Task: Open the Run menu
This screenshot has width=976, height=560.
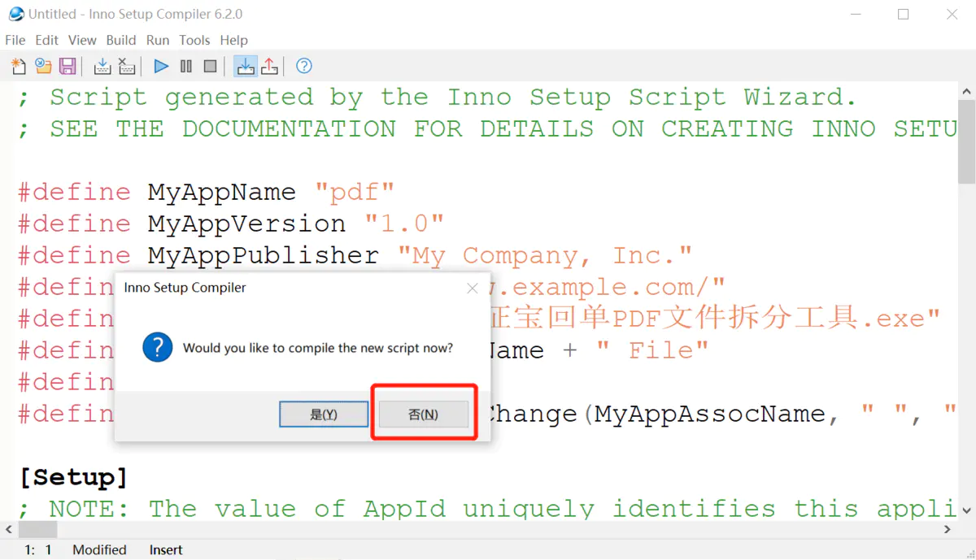Action: [x=158, y=40]
